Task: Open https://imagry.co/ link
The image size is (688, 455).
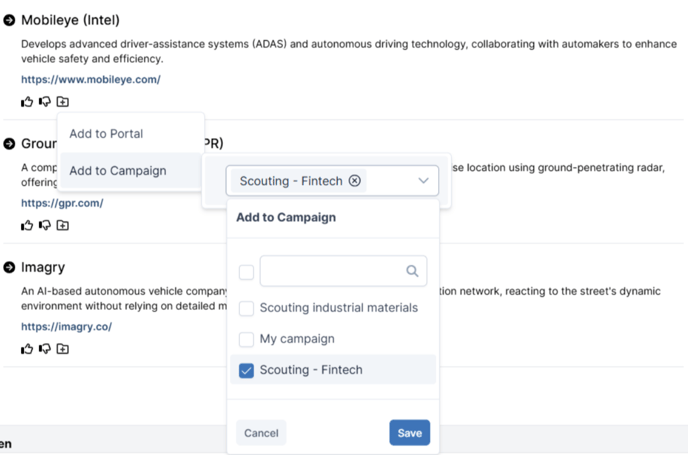Action: [x=66, y=327]
